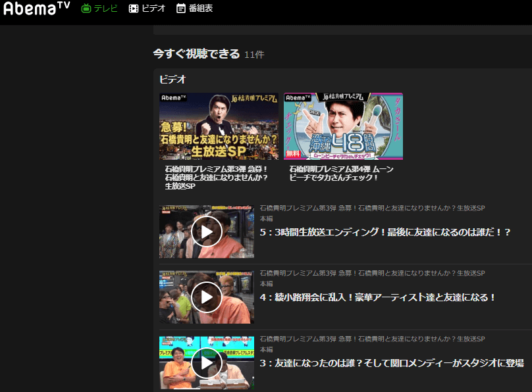Open the 恋する沖縄48時間 video thumbnail
The image size is (532, 392).
tap(343, 126)
